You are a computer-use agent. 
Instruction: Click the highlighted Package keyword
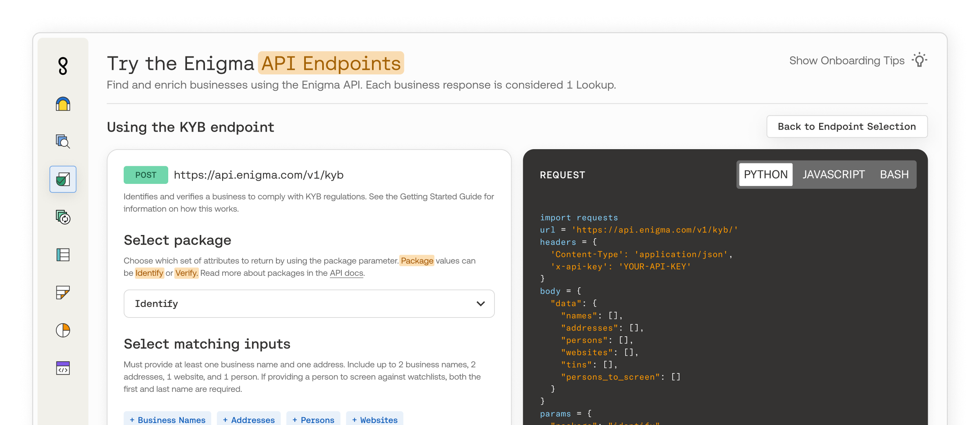click(x=417, y=261)
